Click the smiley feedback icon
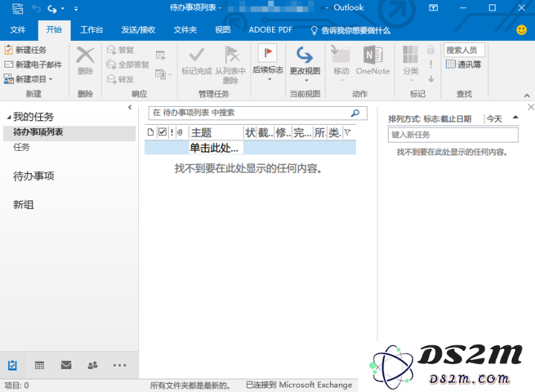This screenshot has height=392, width=535. 521,30
